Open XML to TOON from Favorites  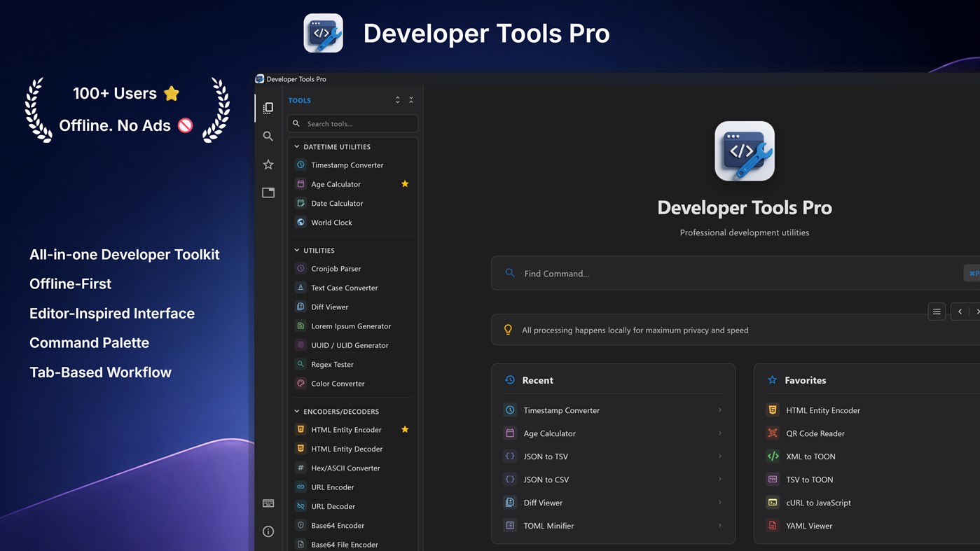(x=871, y=456)
